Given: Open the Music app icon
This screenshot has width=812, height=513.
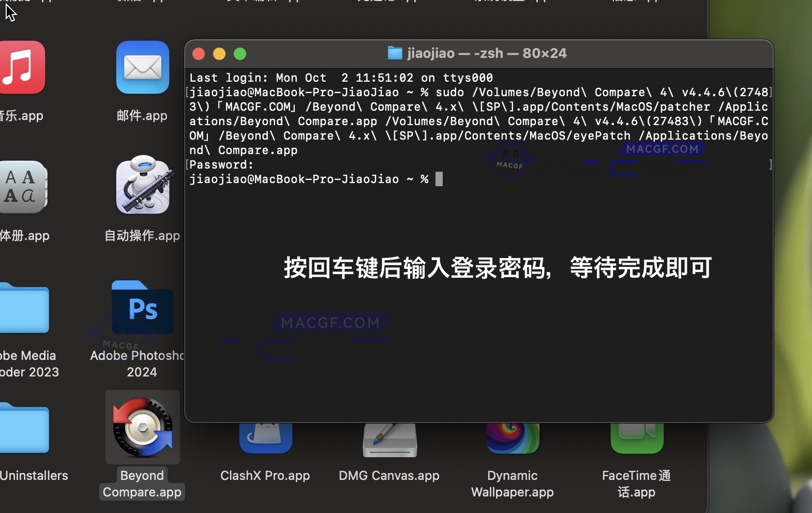Looking at the screenshot, I should (x=22, y=67).
